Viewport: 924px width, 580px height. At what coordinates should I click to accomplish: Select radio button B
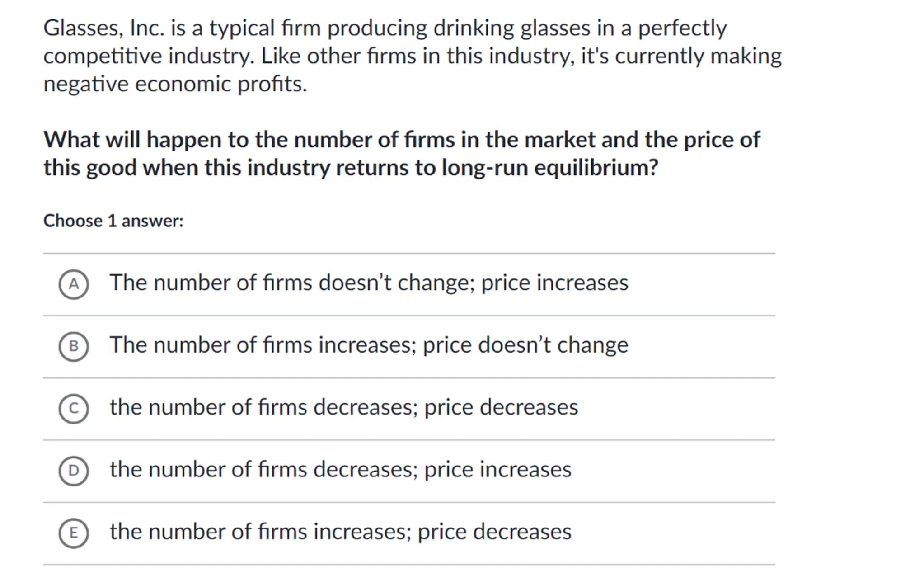73,346
